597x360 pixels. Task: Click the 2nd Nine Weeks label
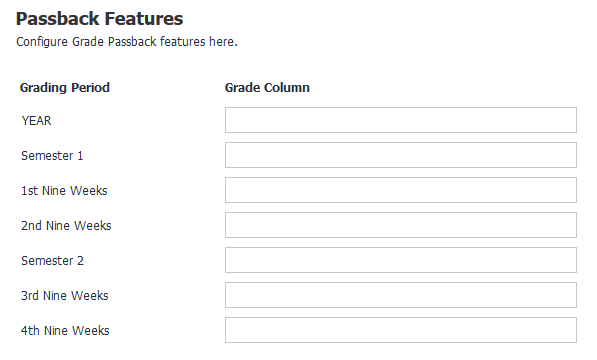coord(66,226)
